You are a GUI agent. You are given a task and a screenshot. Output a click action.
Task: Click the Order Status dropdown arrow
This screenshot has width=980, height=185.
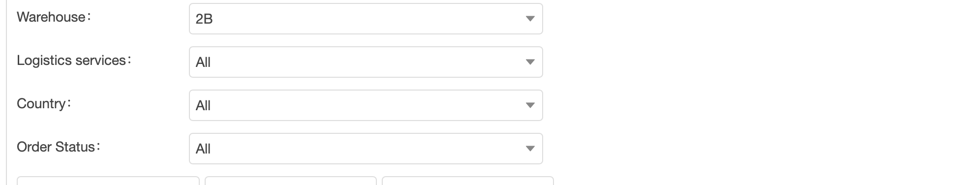coord(530,149)
